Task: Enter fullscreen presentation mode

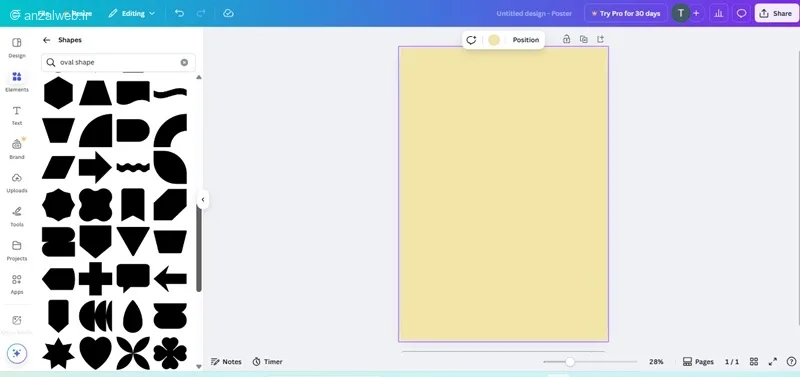Action: (772, 362)
